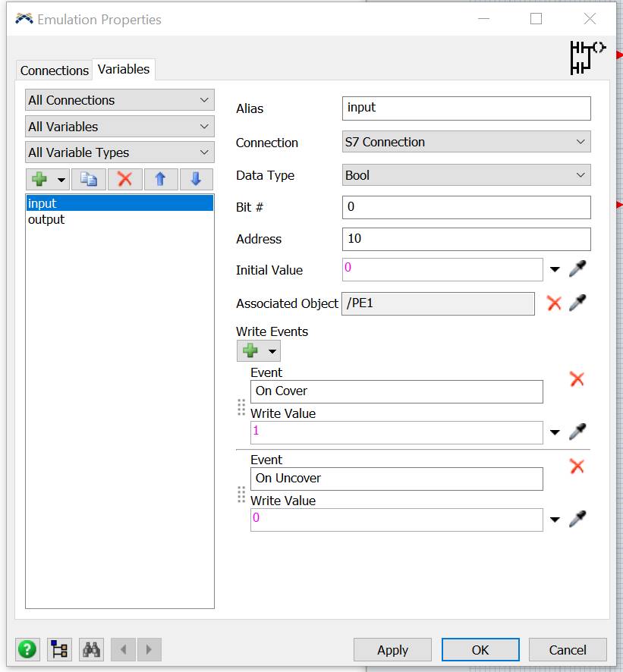Delete the selected variable with red X
Image resolution: width=623 pixels, height=672 pixels.
pos(124,179)
